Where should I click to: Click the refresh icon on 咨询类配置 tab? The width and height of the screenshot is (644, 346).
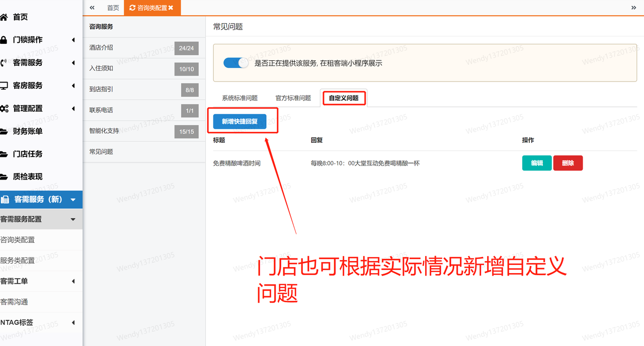(132, 8)
